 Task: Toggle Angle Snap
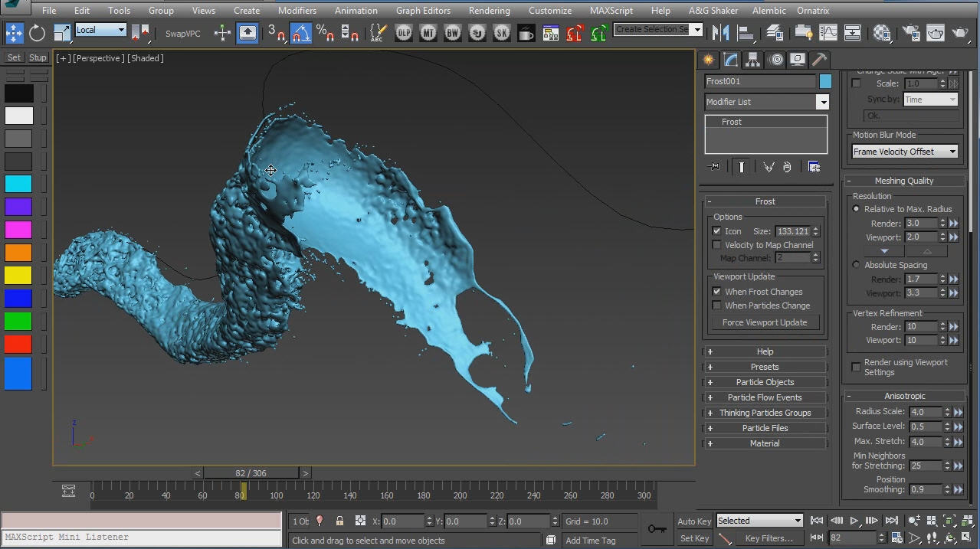(x=301, y=32)
